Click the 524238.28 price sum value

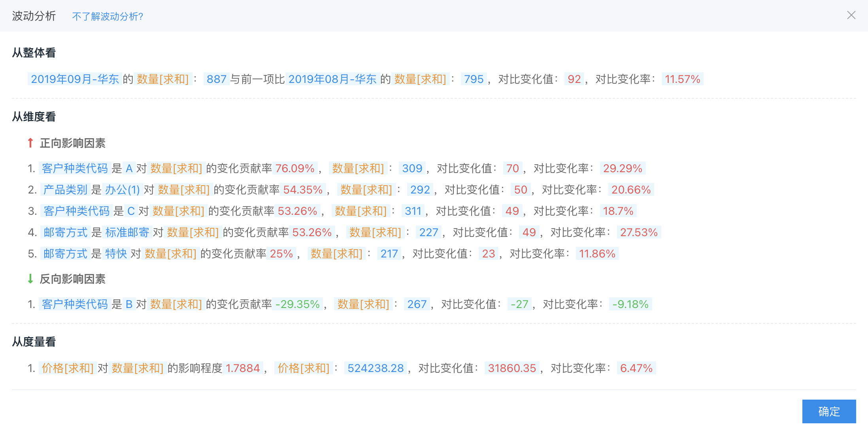click(x=376, y=368)
